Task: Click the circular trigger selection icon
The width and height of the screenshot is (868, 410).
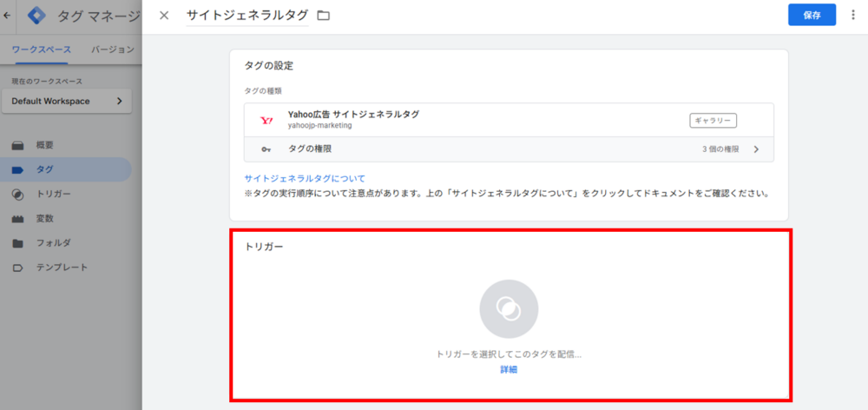Action: (x=509, y=308)
